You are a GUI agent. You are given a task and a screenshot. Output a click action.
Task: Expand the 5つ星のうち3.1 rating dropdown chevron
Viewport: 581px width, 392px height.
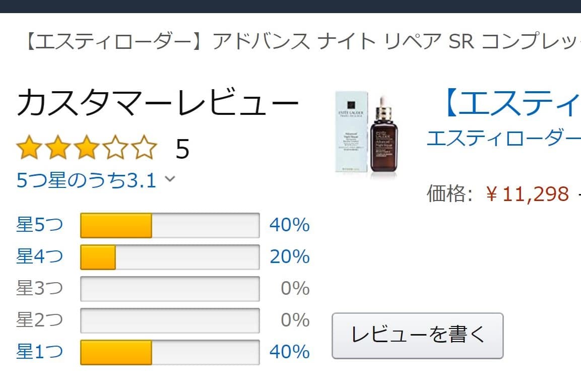tap(170, 179)
